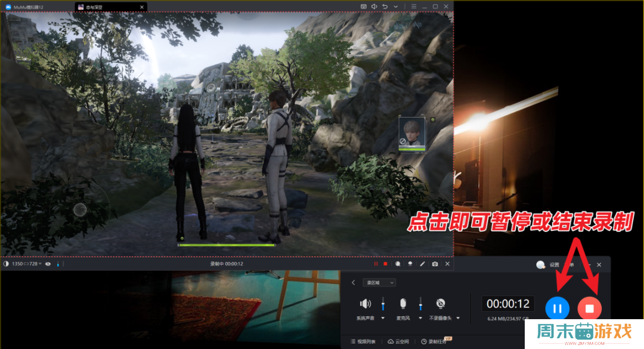Click the keyboard mapping icon in emulator title bar
Screen dimensions: 644x349
tap(363, 7)
